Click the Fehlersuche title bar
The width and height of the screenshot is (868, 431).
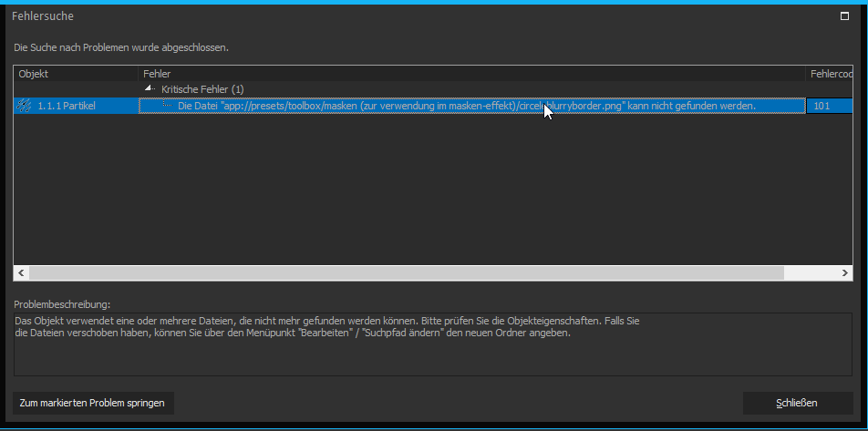(365, 15)
